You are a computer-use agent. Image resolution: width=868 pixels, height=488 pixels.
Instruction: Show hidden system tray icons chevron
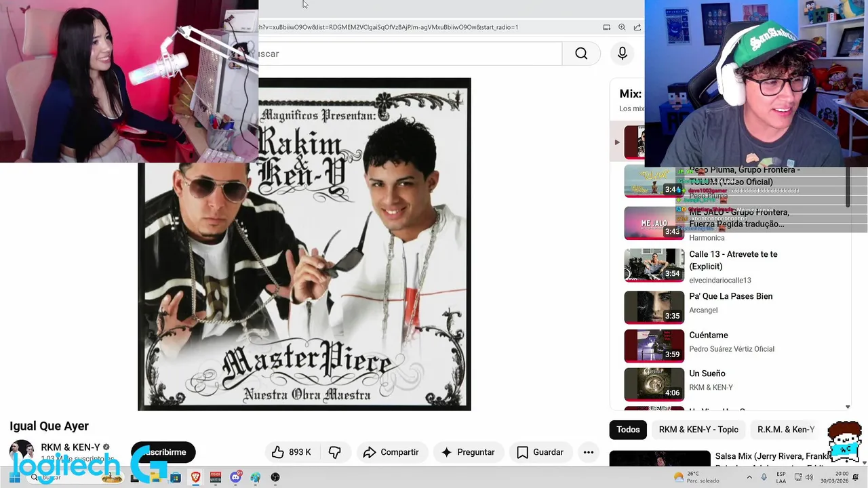point(749,477)
